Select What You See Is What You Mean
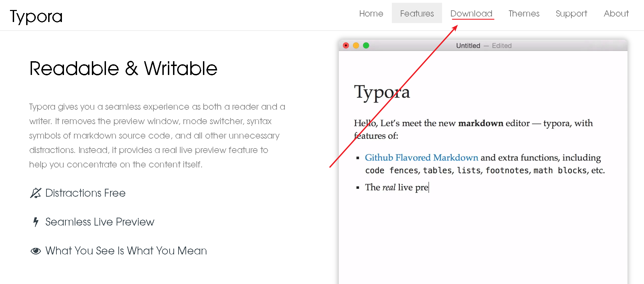 click(126, 251)
